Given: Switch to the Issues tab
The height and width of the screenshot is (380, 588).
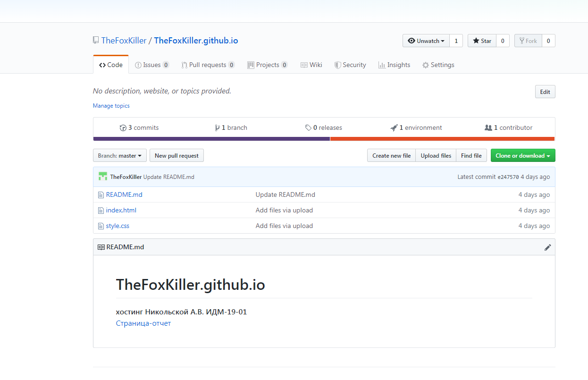Looking at the screenshot, I should (x=151, y=65).
